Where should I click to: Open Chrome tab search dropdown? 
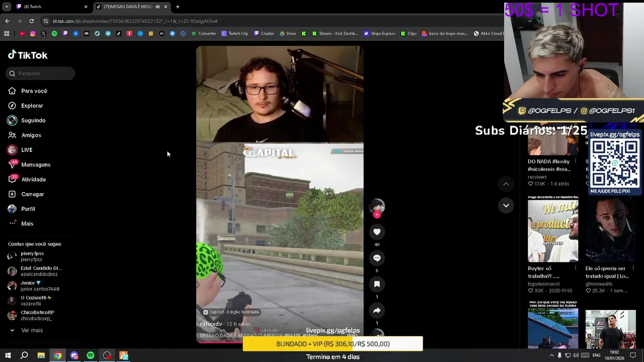(x=7, y=7)
